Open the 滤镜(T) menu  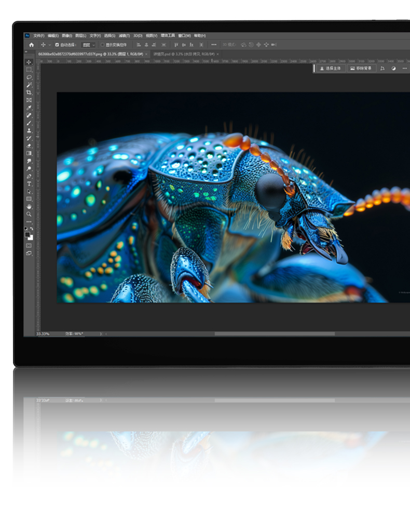click(125, 36)
